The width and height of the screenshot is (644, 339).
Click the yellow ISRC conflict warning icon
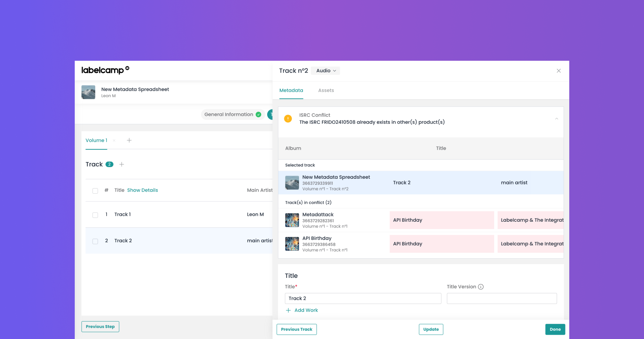[288, 119]
